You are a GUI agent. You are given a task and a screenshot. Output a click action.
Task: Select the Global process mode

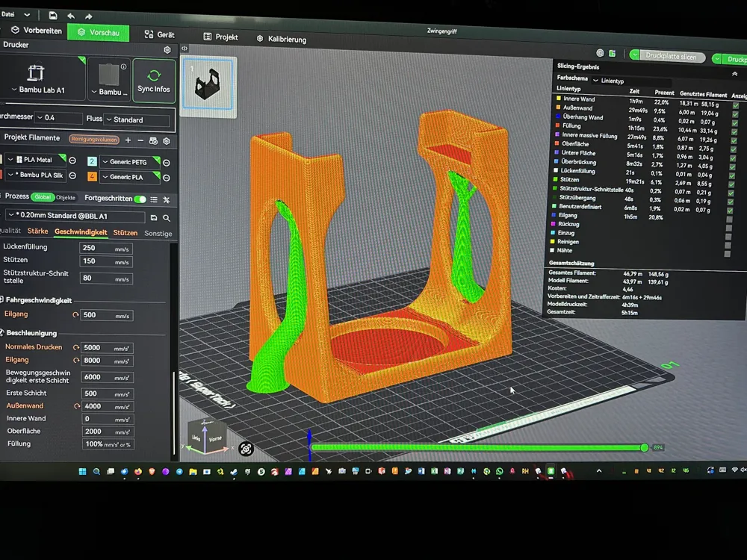click(43, 196)
